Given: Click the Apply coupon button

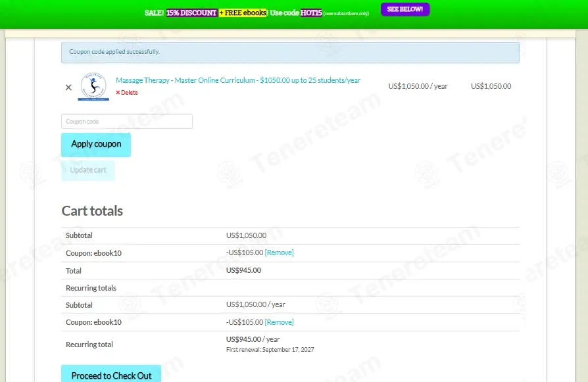Looking at the screenshot, I should click(96, 145).
